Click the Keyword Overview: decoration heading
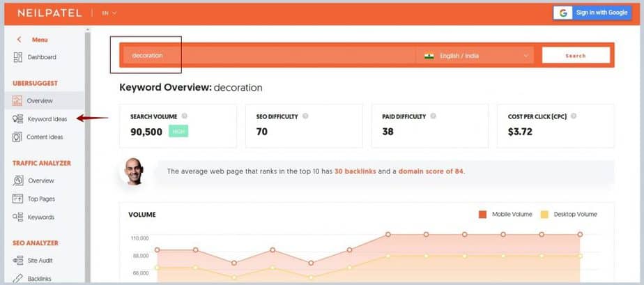This screenshot has height=285, width=644. pyautogui.click(x=190, y=88)
